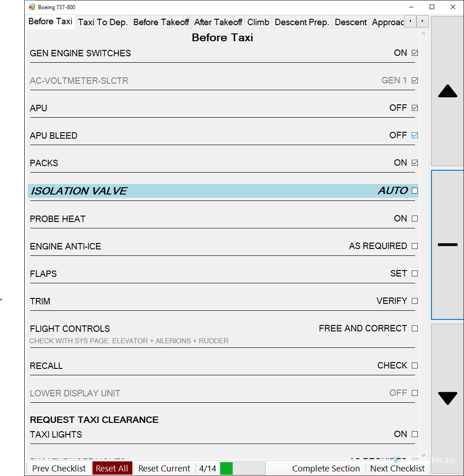464x476 pixels.
Task: Check the FLAPS SET checkbox
Action: click(415, 273)
